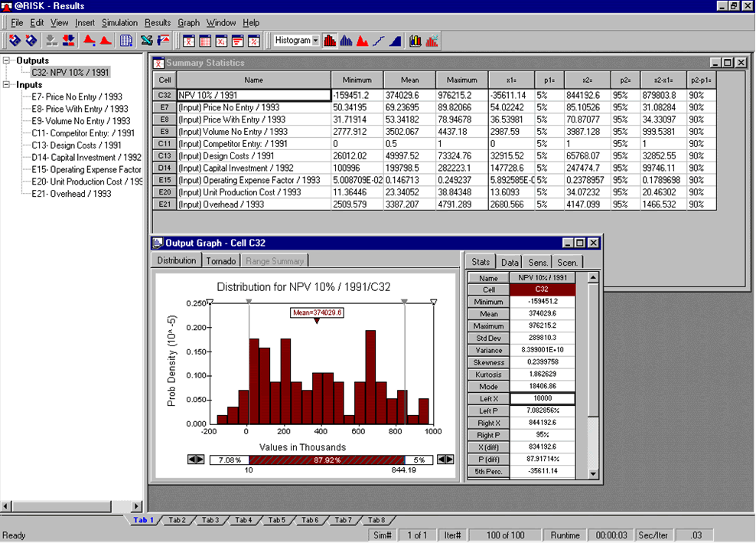Switch to the Tornado tab
This screenshot has width=756, height=543.
(x=221, y=260)
